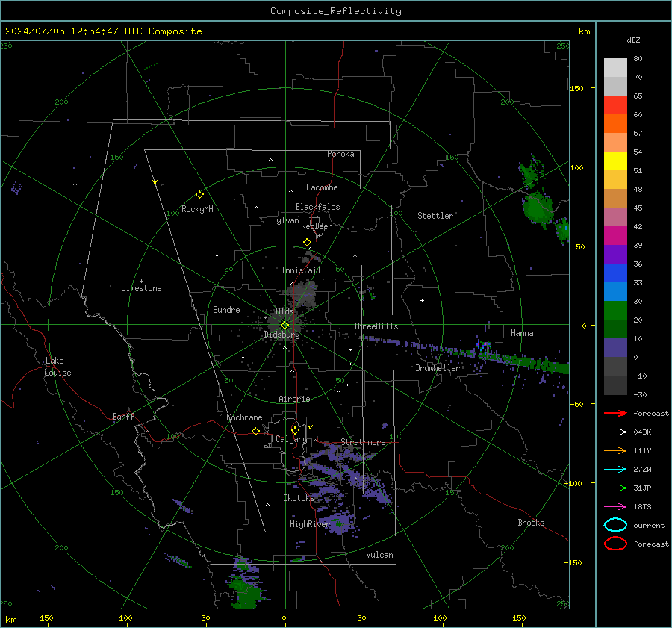The height and width of the screenshot is (628, 672).
Task: Click the Ponoka town label
Action: pos(340,154)
